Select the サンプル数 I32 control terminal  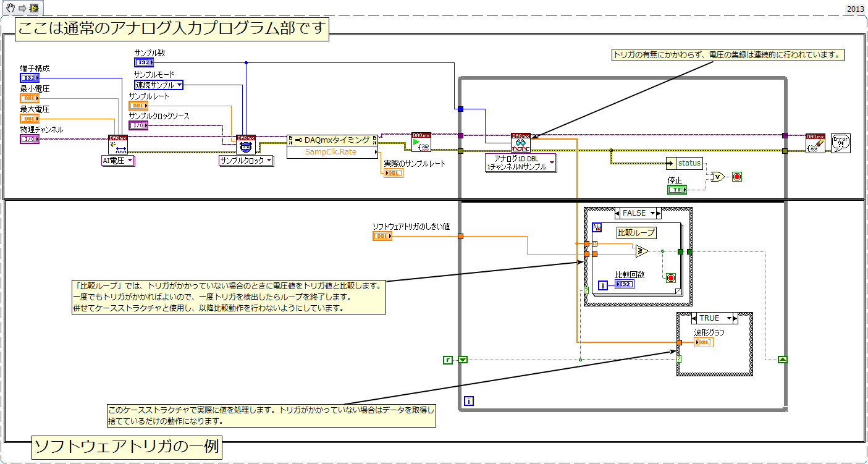point(144,62)
